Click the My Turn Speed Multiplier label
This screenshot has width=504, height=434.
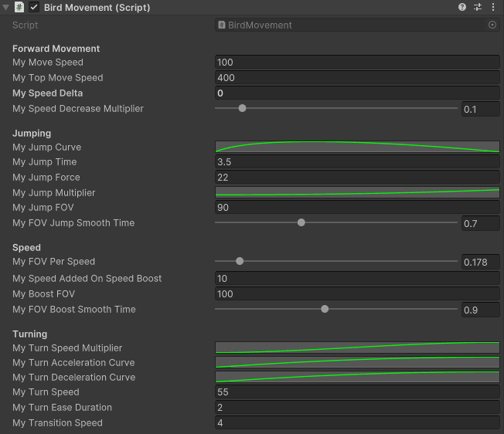[x=67, y=348]
